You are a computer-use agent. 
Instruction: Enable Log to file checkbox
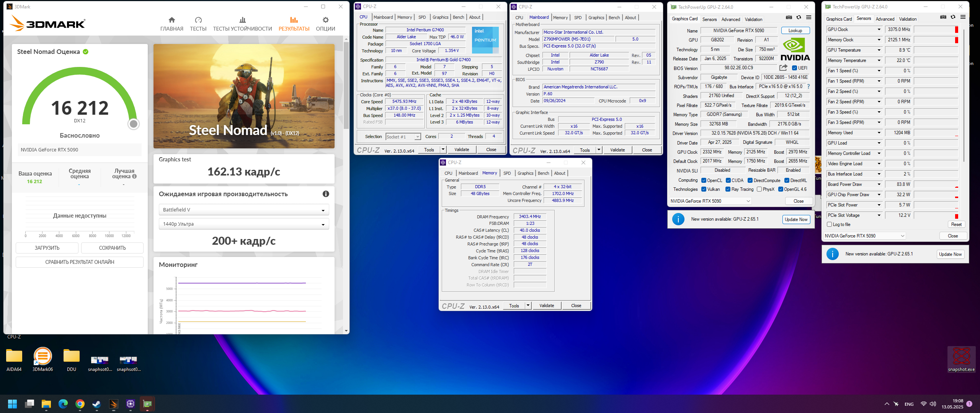(829, 224)
